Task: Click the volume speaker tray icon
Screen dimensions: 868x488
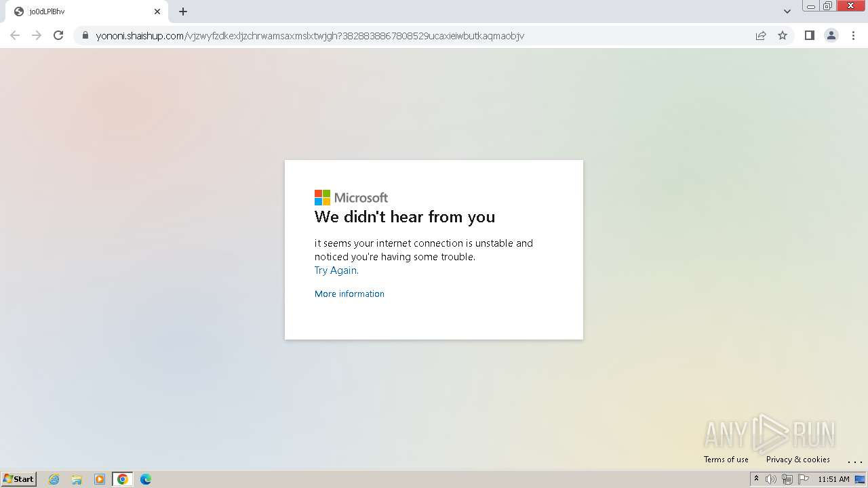Action: click(771, 479)
